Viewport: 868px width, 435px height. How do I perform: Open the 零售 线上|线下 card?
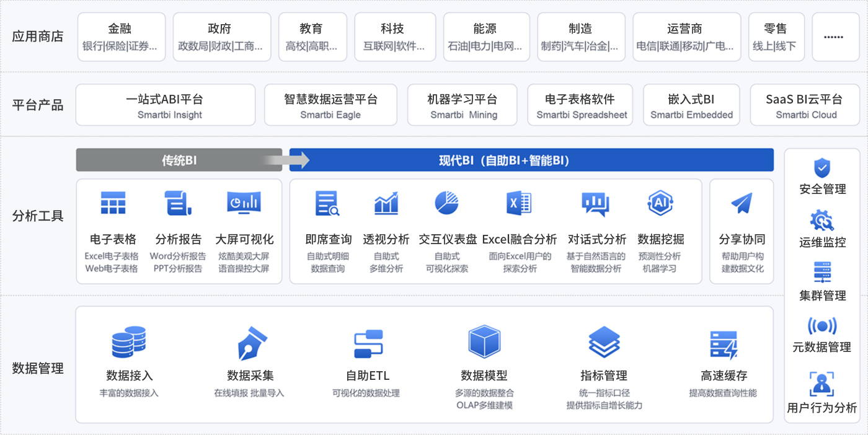point(776,36)
